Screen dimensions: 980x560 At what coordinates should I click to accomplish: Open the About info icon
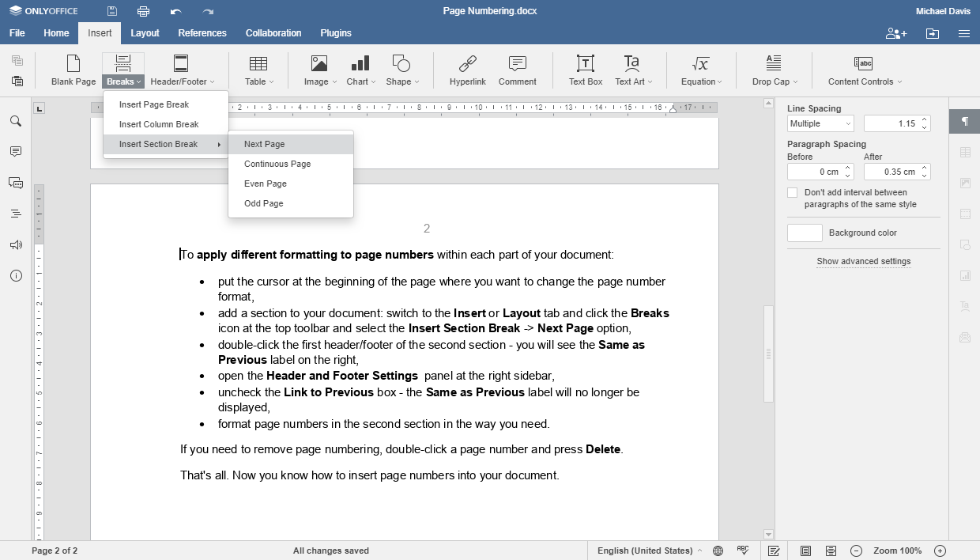point(16,276)
